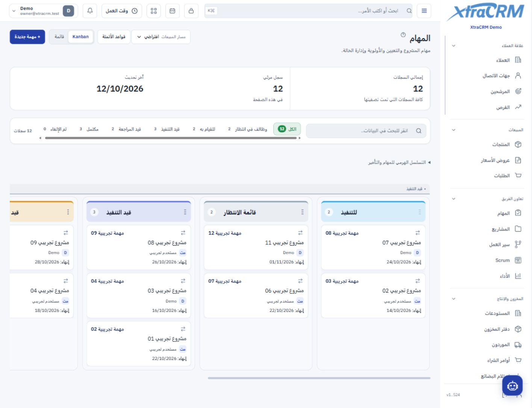Click transfer icon on card مهمة تجريبية 08
The height and width of the screenshot is (408, 532).
click(417, 233)
